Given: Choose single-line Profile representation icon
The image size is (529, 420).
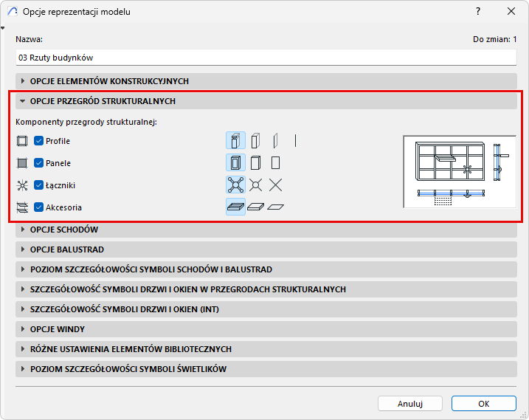Looking at the screenshot, I should coord(295,140).
